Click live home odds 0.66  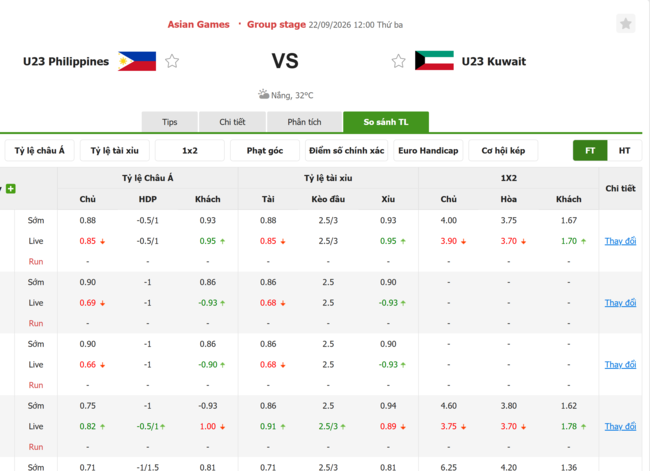[87, 364]
